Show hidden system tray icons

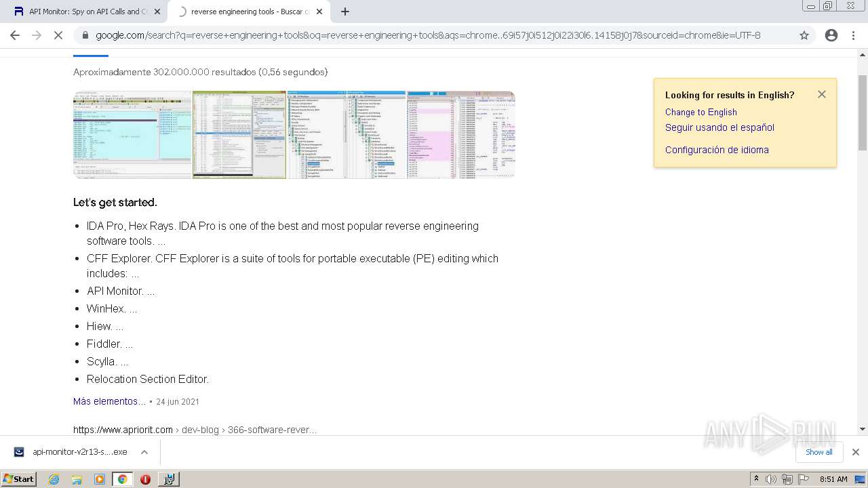(757, 479)
